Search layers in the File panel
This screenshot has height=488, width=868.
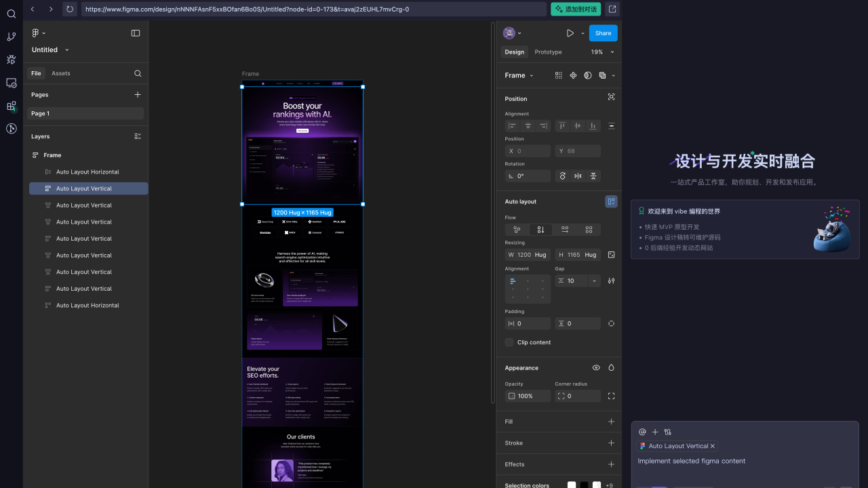[138, 73]
